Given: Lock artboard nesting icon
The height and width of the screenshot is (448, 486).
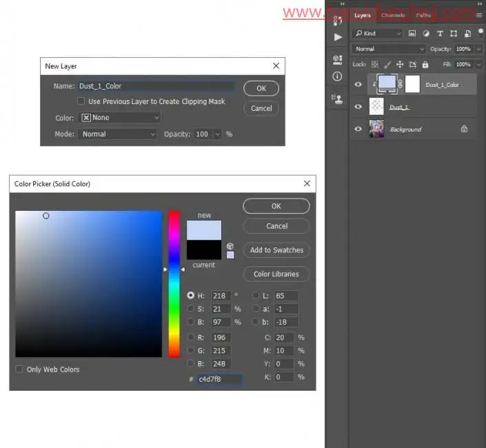Looking at the screenshot, I should pos(412,64).
